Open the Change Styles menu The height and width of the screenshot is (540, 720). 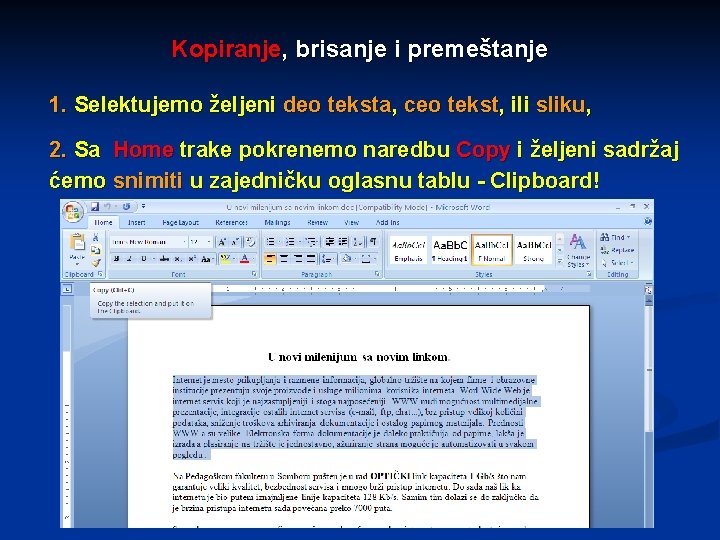tap(578, 251)
